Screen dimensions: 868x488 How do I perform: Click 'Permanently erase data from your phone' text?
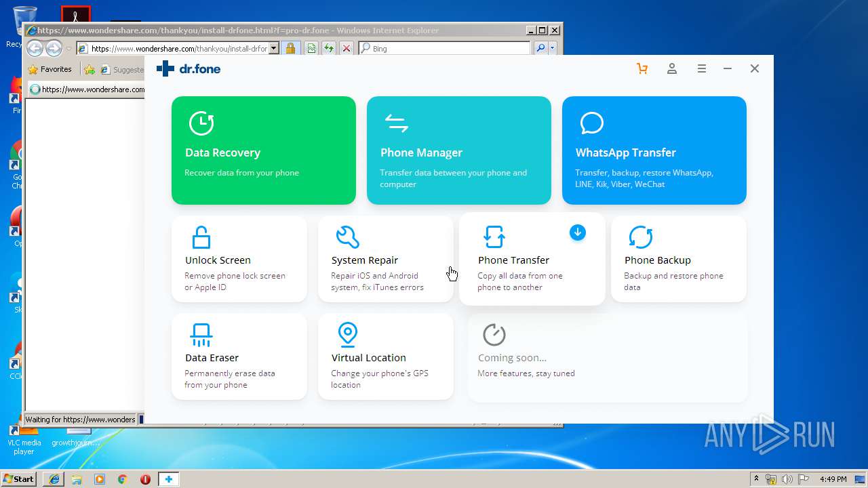click(x=230, y=379)
